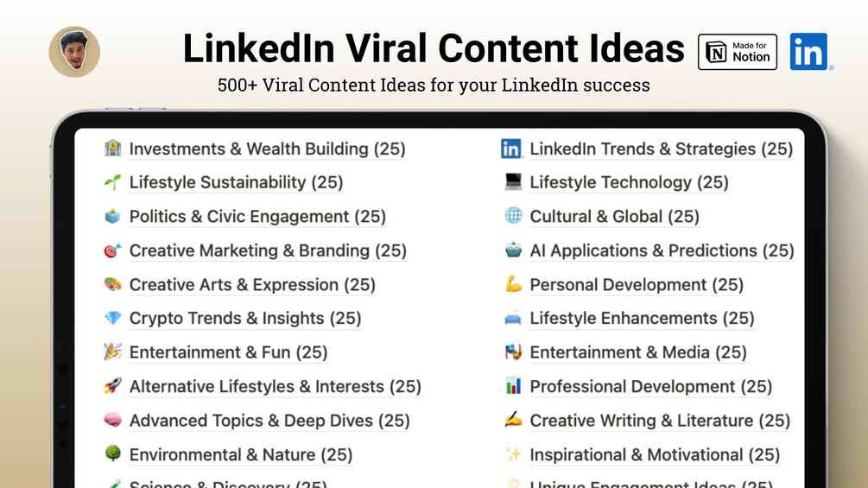Open LinkedIn Trends & Strategies (25) page
Viewport: 868px width, 488px height.
point(661,149)
